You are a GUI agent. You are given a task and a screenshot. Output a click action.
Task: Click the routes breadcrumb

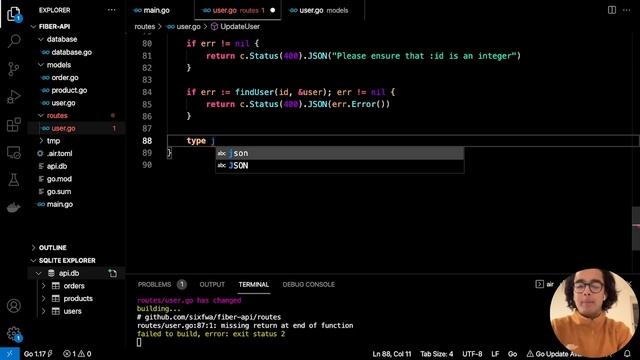[144, 27]
